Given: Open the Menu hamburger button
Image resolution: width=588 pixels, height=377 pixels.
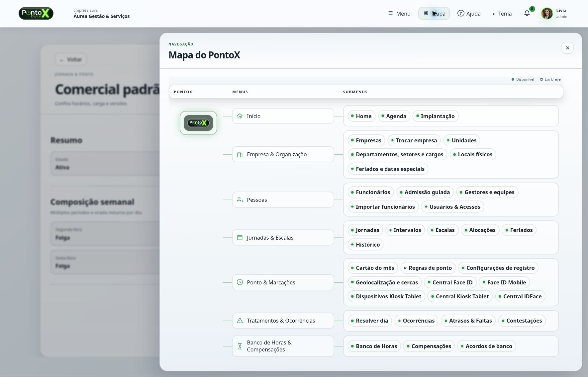Looking at the screenshot, I should (x=399, y=13).
